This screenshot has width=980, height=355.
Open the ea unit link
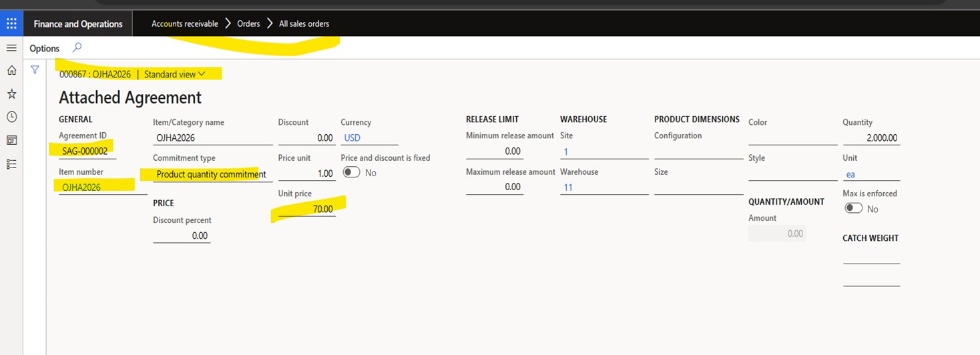click(850, 174)
